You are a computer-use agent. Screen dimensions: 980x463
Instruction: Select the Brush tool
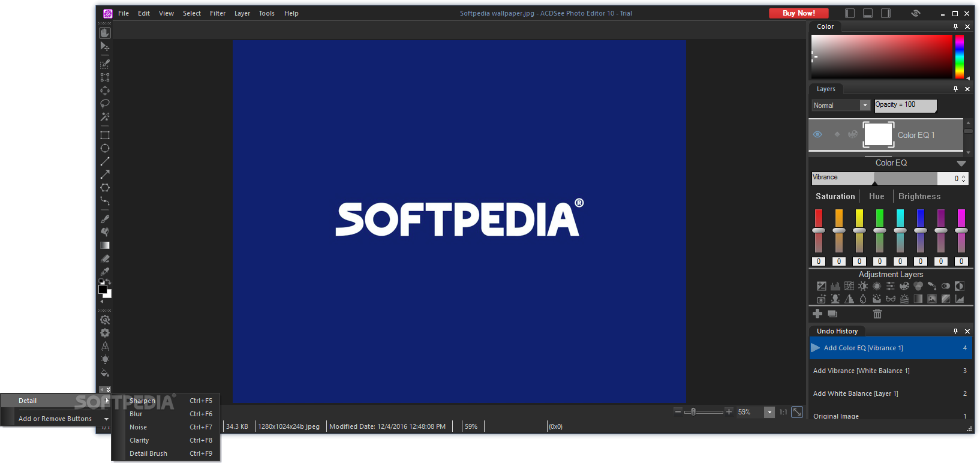(105, 219)
